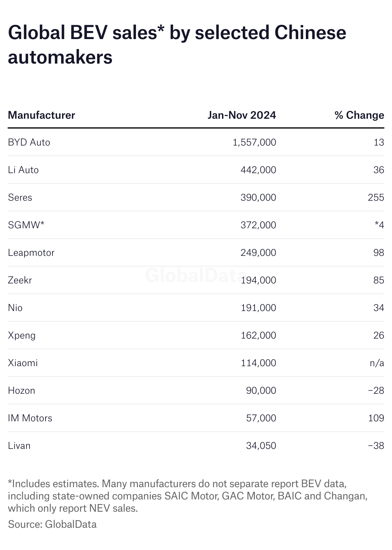The height and width of the screenshot is (550, 392).
Task: Click the 'Source: GlobalData' credit line
Action: 52,524
